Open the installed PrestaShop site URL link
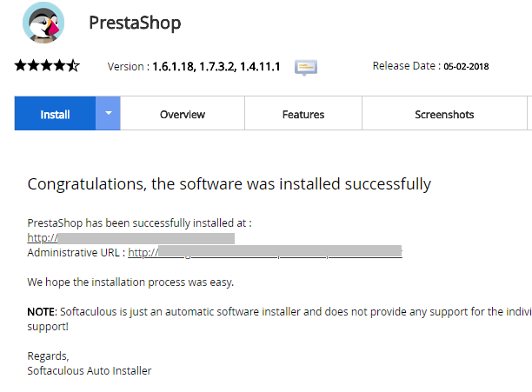 click(x=130, y=238)
